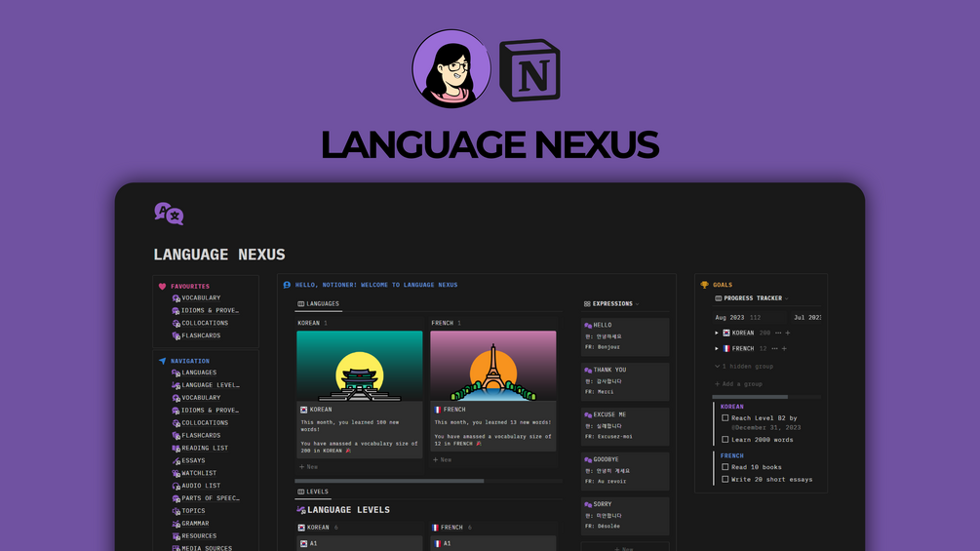
Task: Click the Language Nexus page title
Action: click(219, 255)
